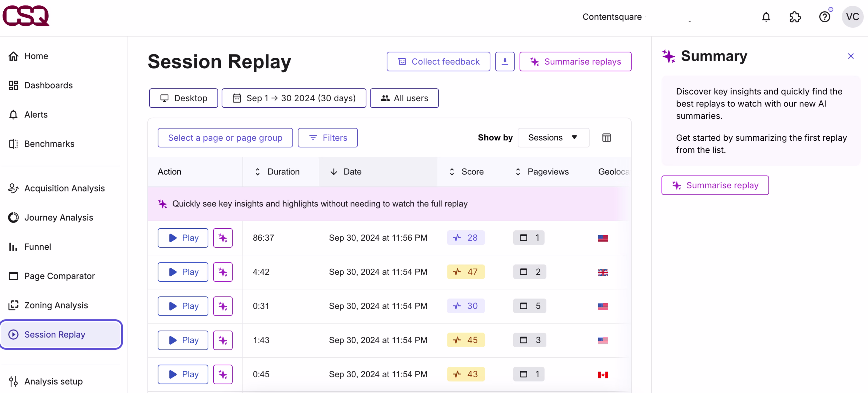Toggle Date column sort order

[x=345, y=172]
